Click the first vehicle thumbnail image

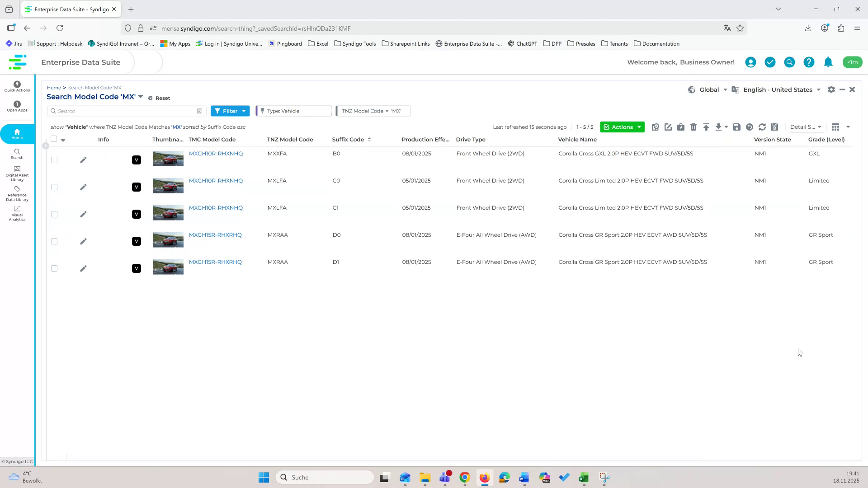[168, 159]
